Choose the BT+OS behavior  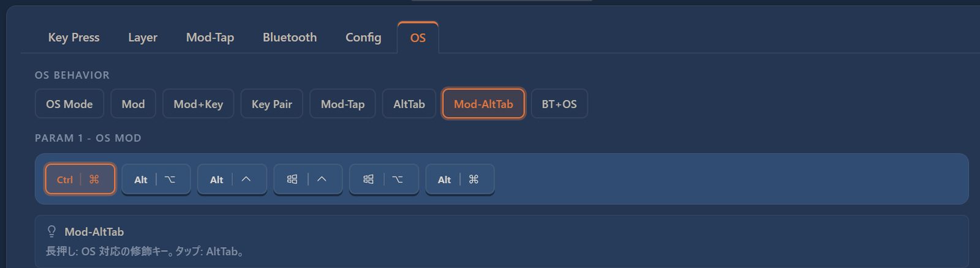[x=559, y=104]
